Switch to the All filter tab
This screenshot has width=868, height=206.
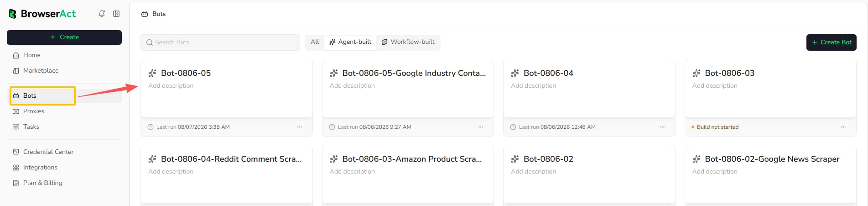[315, 42]
